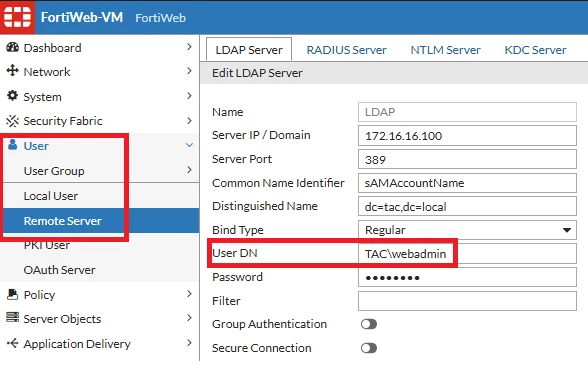
Task: Click the Secure Connection label
Action: pos(262,348)
